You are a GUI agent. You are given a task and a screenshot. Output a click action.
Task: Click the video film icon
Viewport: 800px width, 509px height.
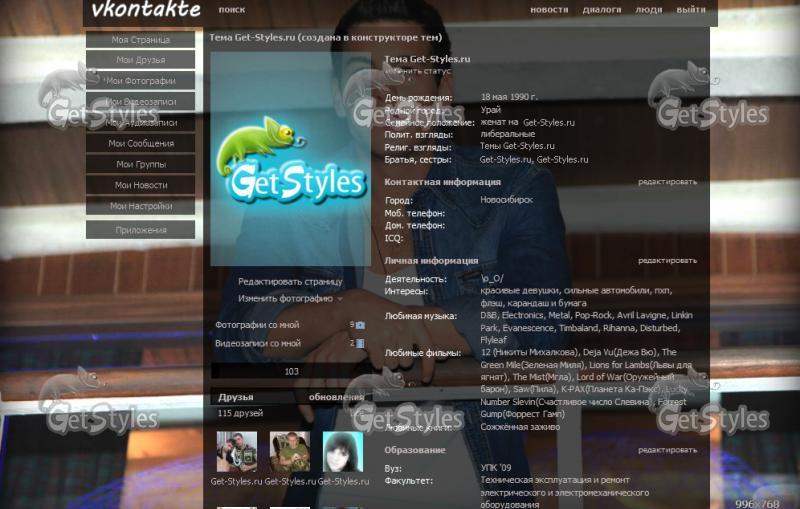[x=361, y=344]
